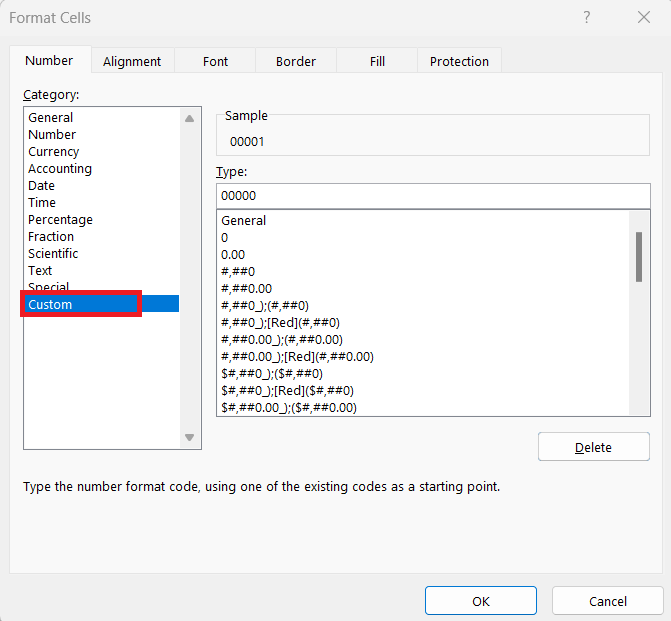Open the Alignment tab

pyautogui.click(x=132, y=61)
